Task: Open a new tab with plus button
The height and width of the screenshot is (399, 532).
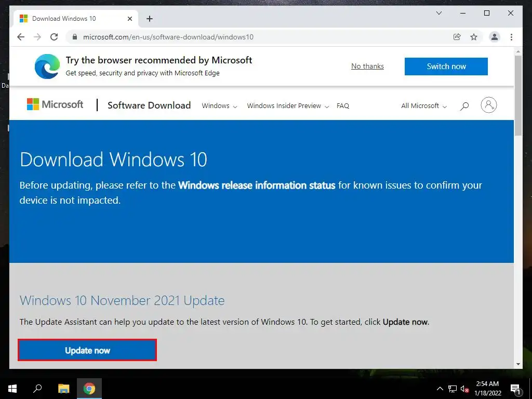Action: click(150, 19)
